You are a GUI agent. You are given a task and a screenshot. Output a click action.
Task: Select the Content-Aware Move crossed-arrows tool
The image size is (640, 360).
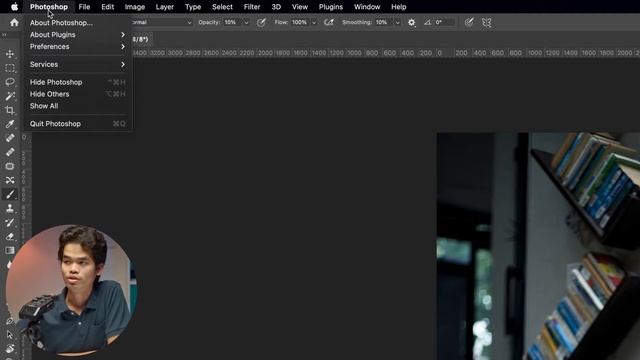[x=10, y=180]
